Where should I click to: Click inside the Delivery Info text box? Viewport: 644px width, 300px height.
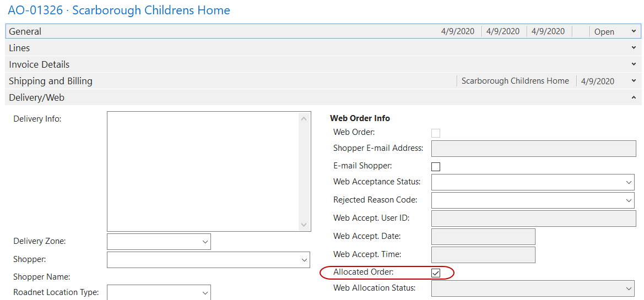pos(204,171)
